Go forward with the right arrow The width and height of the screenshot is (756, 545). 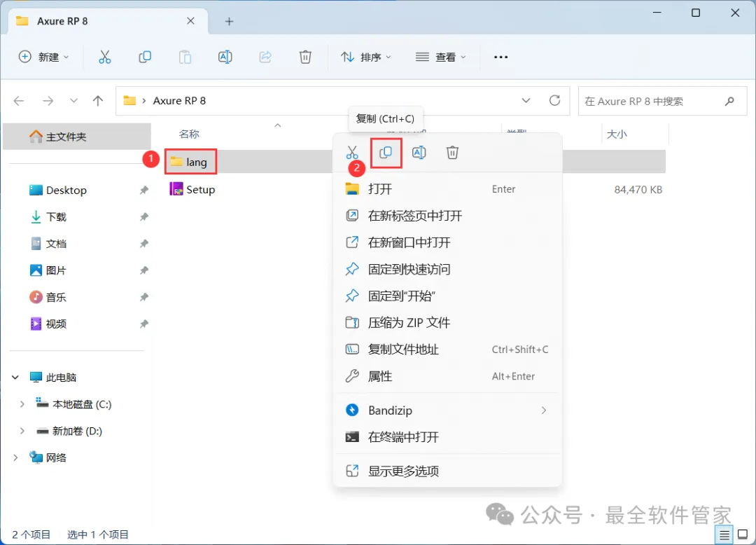tap(48, 101)
